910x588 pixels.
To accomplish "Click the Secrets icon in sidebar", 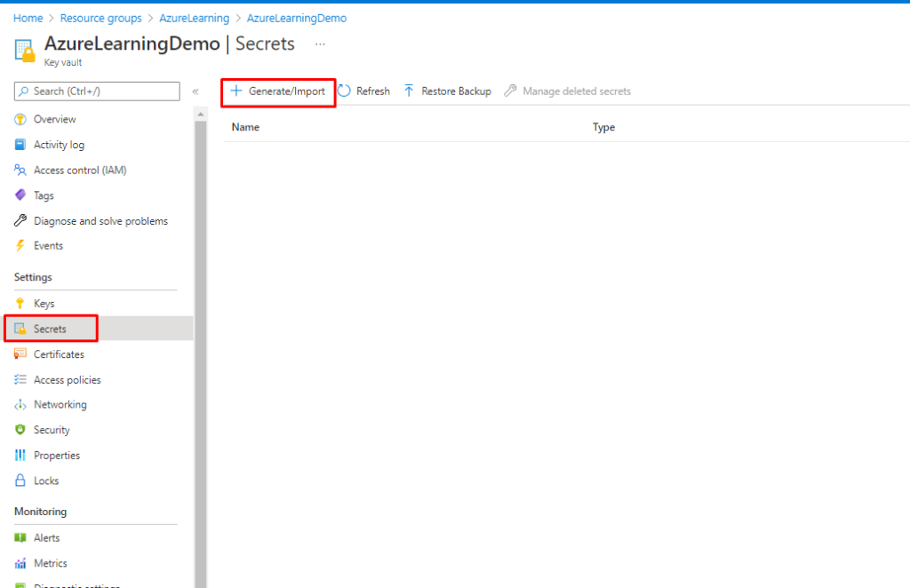I will point(20,329).
